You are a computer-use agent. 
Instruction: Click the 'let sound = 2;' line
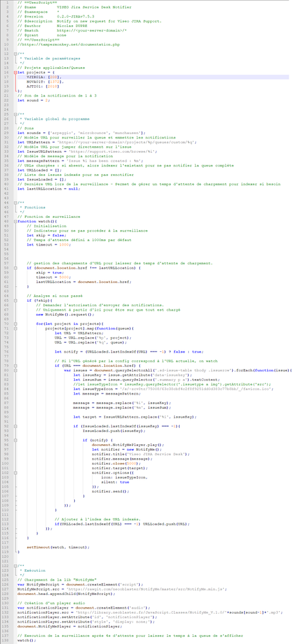[34, 100]
